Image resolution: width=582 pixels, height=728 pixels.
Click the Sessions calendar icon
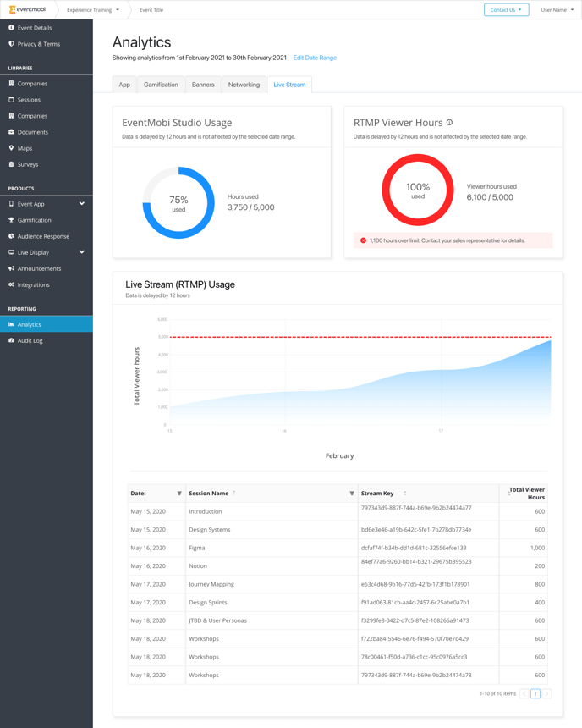tap(11, 99)
